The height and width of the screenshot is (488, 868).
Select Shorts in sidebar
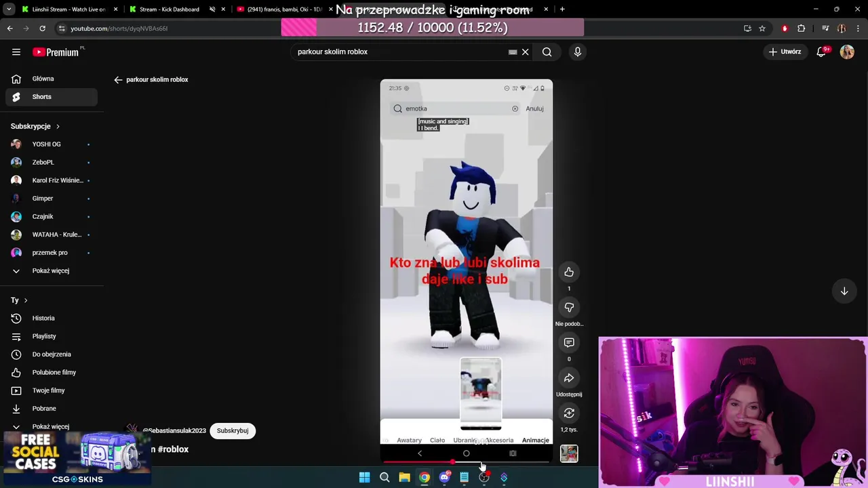coord(51,97)
